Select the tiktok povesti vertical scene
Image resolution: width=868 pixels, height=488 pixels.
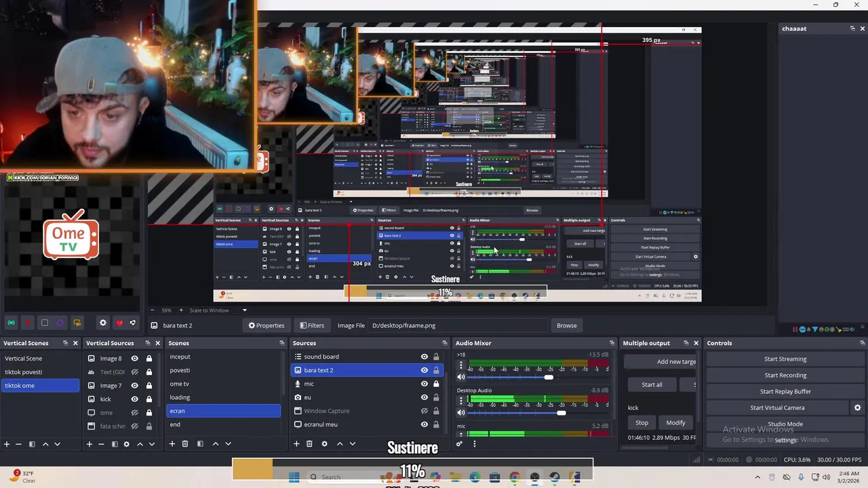(x=41, y=372)
